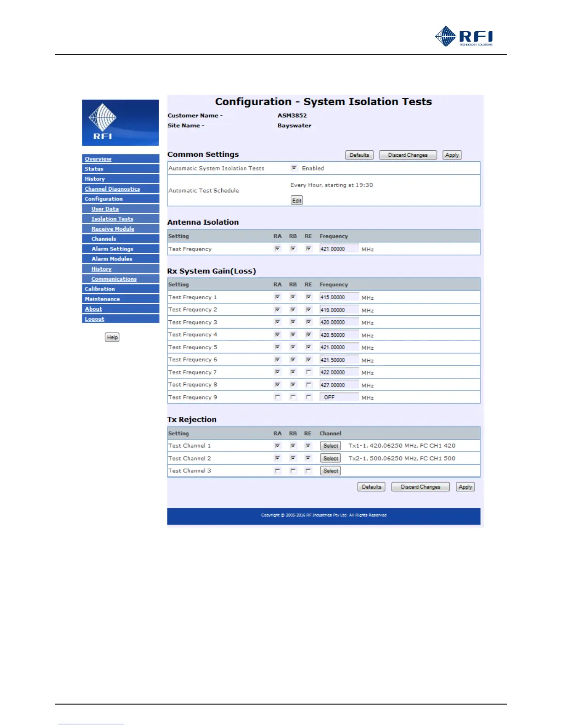Click Select button for Test Channel 1
Image resolution: width=563 pixels, height=728 pixels.
coord(330,446)
